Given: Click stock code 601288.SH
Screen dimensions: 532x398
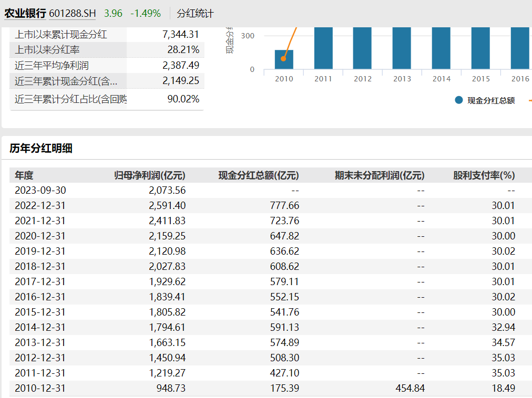Looking at the screenshot, I should 72,14.
